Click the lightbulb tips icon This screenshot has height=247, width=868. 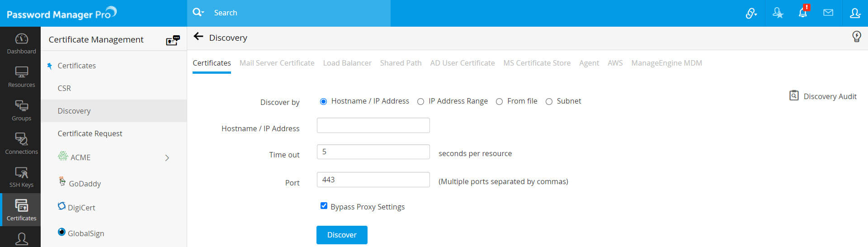856,37
